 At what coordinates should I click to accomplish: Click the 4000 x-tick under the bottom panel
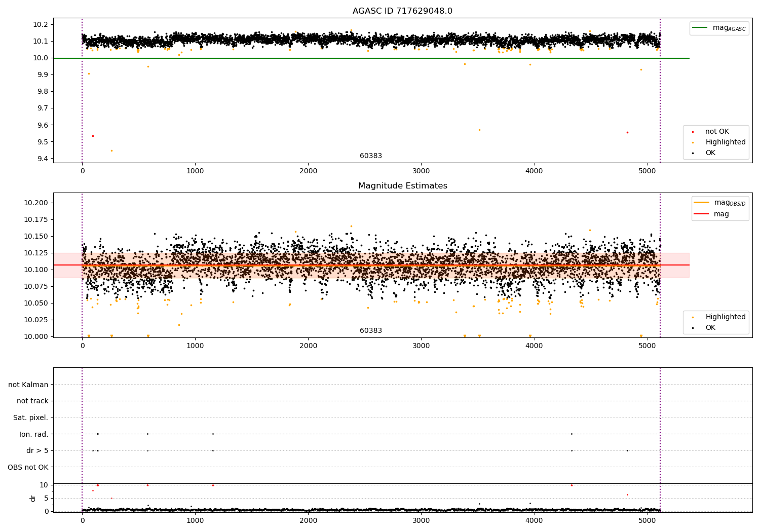(x=535, y=520)
